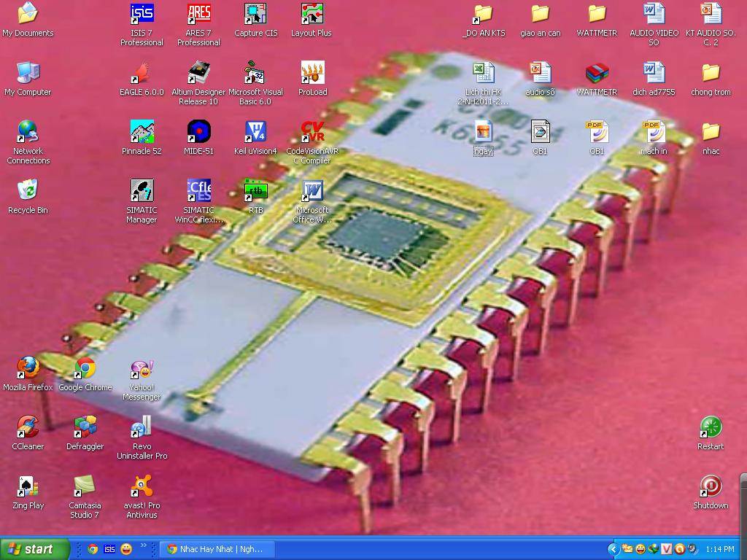Open dich ad7755 Word document
The image size is (747, 560).
[654, 72]
